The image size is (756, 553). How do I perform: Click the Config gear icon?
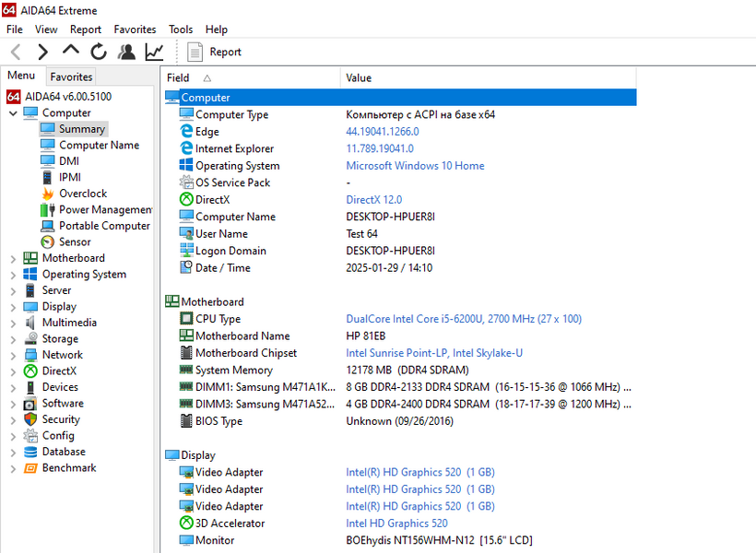pos(30,435)
